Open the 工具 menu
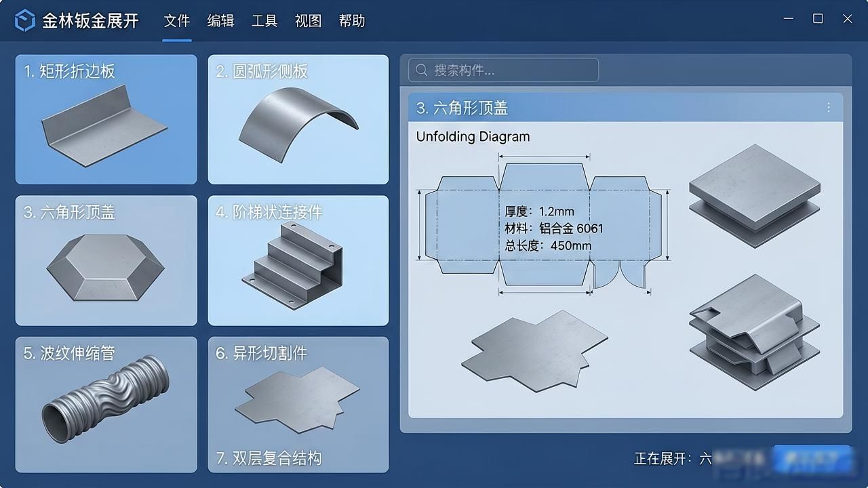868x488 pixels. coord(264,21)
